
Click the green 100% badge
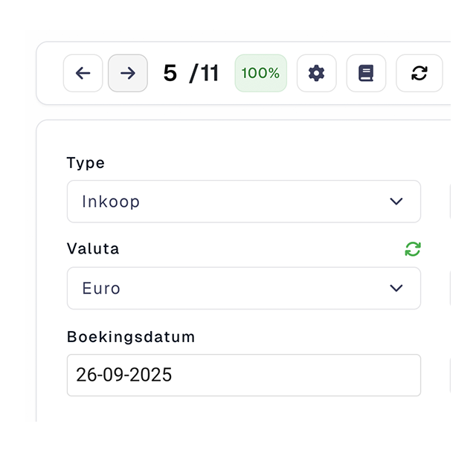(261, 73)
